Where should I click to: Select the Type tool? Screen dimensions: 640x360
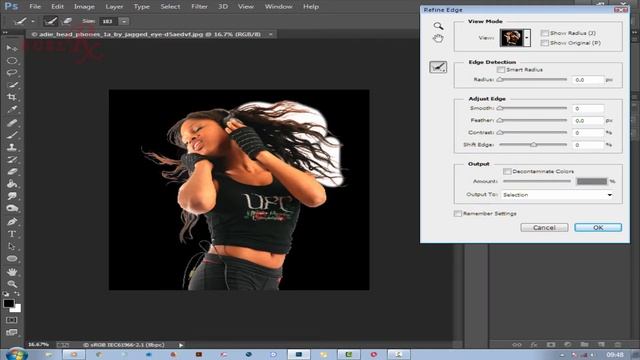[x=11, y=234]
